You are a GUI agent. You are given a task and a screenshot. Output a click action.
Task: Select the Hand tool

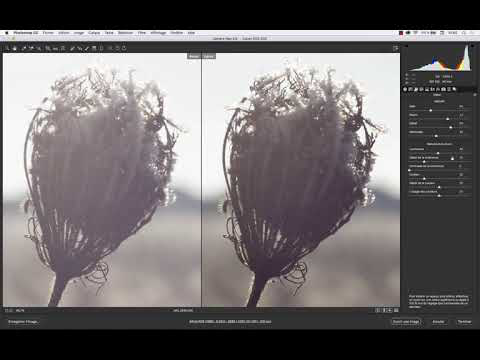(15, 48)
